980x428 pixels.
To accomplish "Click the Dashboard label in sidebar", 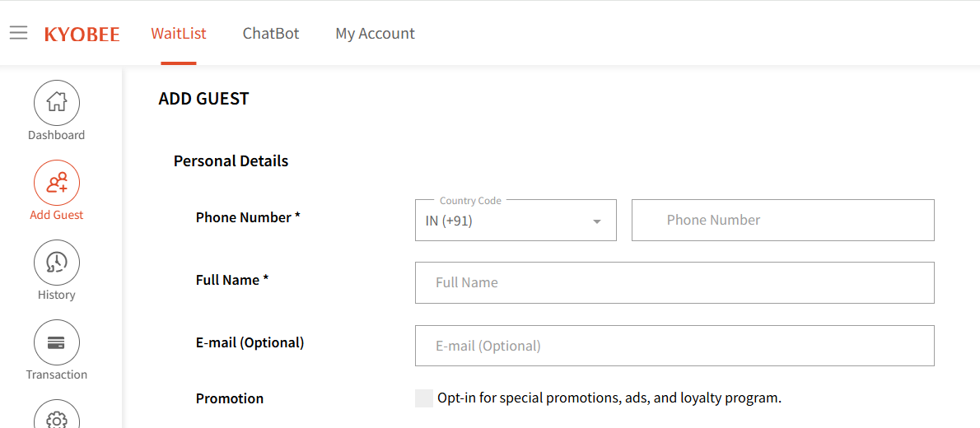I will pos(57,135).
